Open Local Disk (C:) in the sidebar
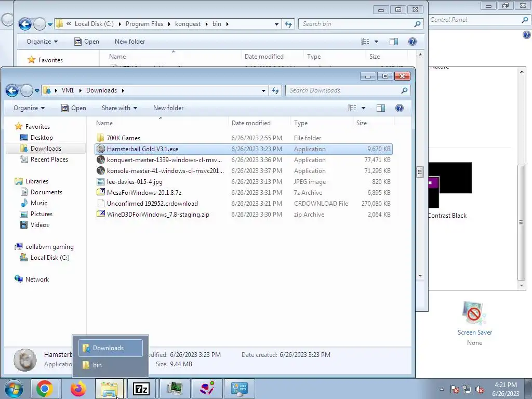The width and height of the screenshot is (532, 399). [49, 258]
